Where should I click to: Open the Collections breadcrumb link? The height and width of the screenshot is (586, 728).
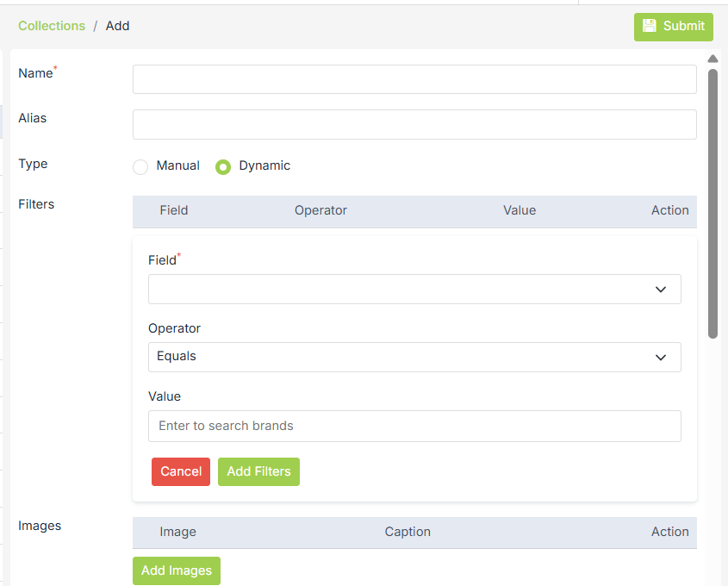point(51,26)
